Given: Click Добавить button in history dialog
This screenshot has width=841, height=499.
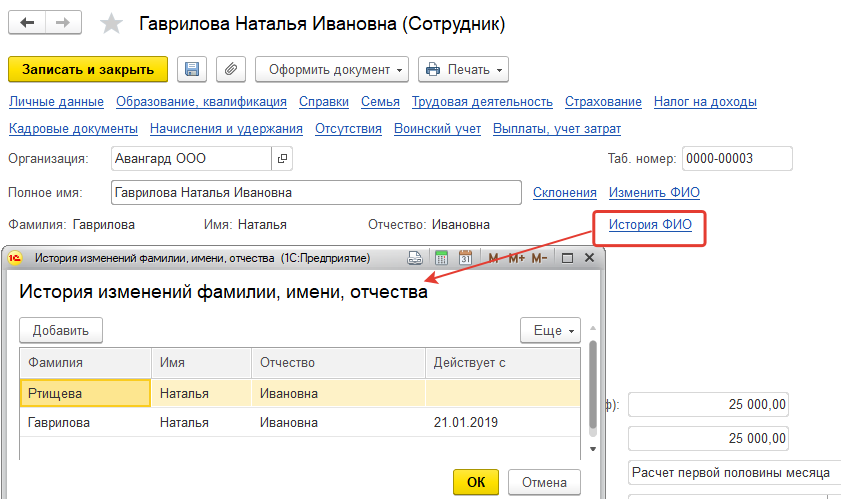Looking at the screenshot, I should pyautogui.click(x=61, y=331).
